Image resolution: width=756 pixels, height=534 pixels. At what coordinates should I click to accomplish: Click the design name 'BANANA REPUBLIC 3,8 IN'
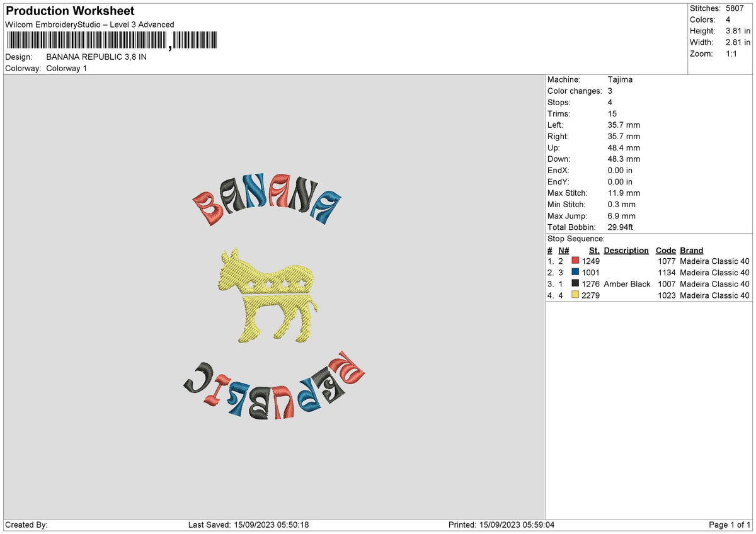96,57
